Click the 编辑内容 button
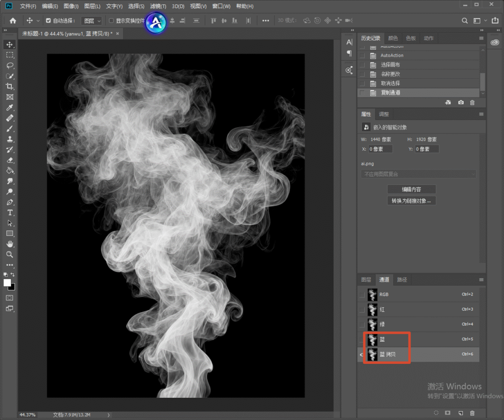The image size is (504, 420). coord(411,190)
